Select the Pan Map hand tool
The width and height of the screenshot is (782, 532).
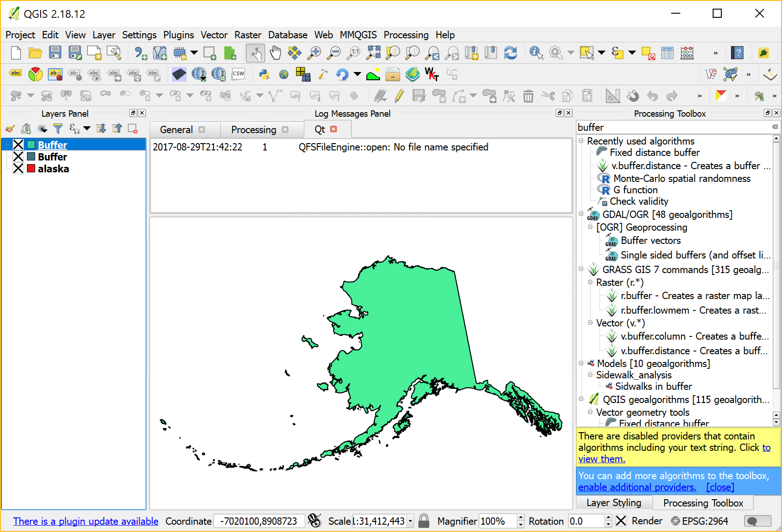pos(275,53)
